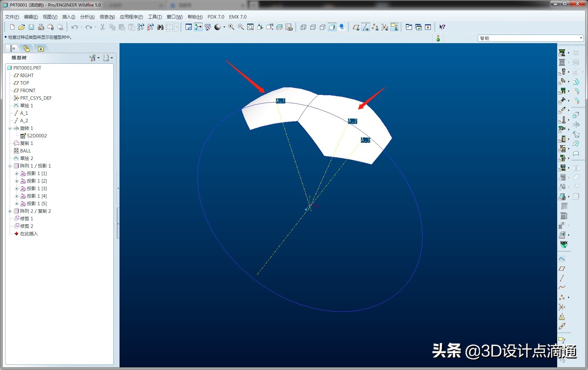Toggle datum axis display
The image size is (588, 370).
pos(366,27)
